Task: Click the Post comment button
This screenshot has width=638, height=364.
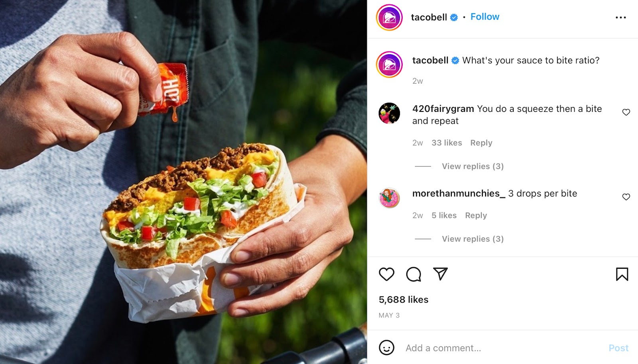Action: click(618, 348)
